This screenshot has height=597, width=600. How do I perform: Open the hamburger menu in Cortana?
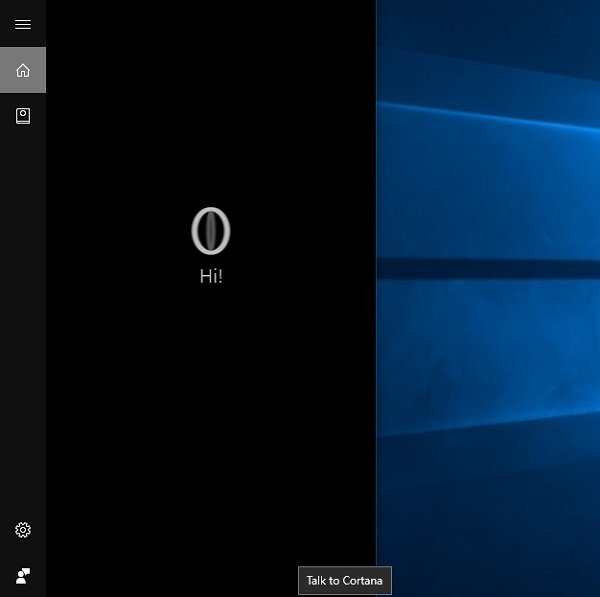(x=23, y=24)
